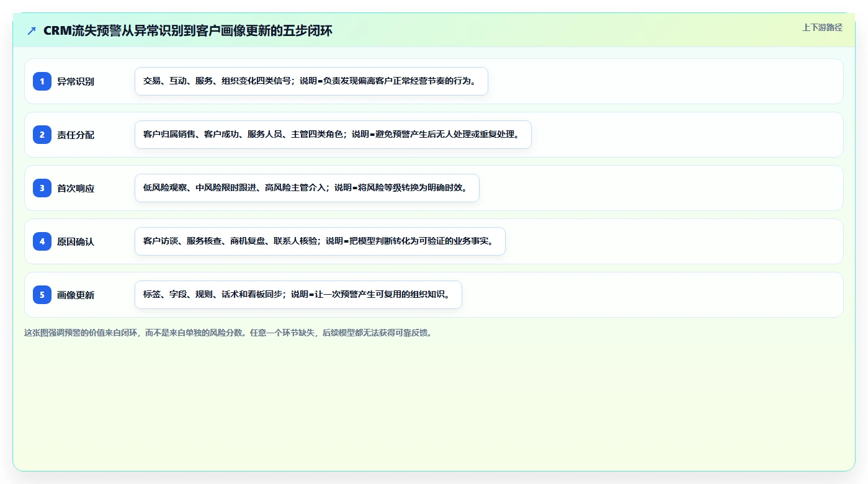The height and width of the screenshot is (484, 868).
Task: Click the footnote beginning 这张图强调预警的价值
Action: pos(228,333)
